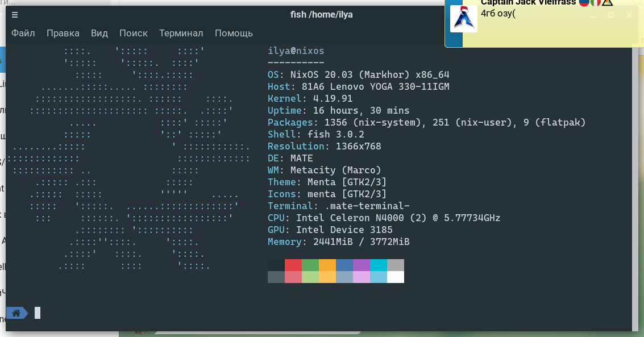The image size is (644, 337).
Task: Click the cyan color block in palette
Action: pyautogui.click(x=379, y=265)
